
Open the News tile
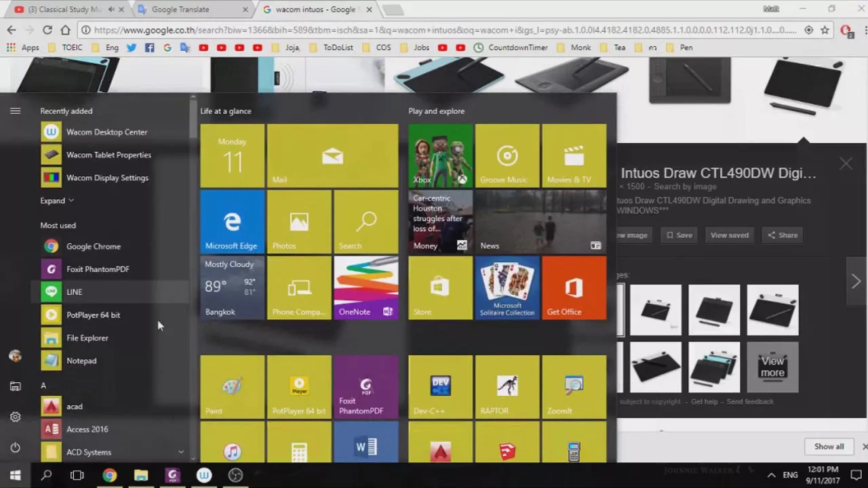tap(540, 221)
